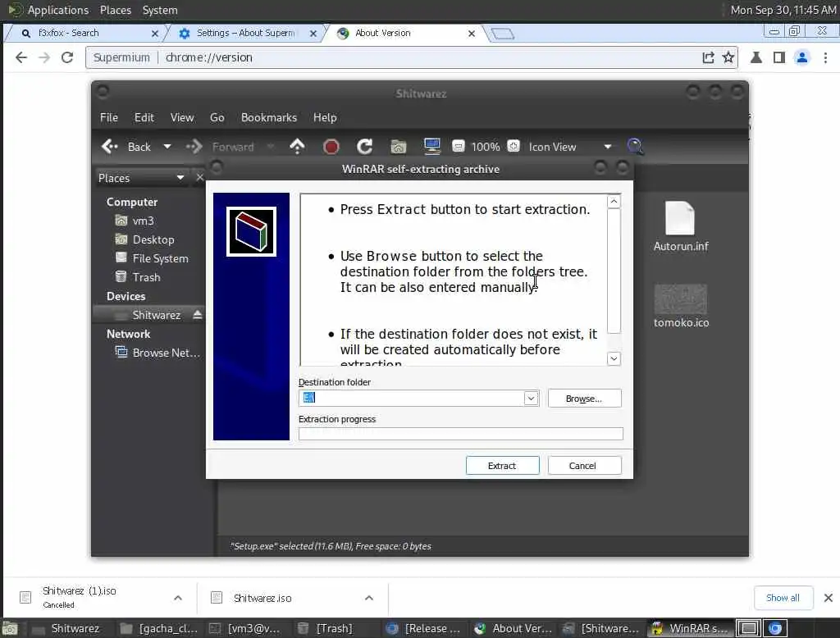Viewport: 840px width, 638px height.
Task: Switch to the WinRAR taskbar entry
Action: pos(691,628)
